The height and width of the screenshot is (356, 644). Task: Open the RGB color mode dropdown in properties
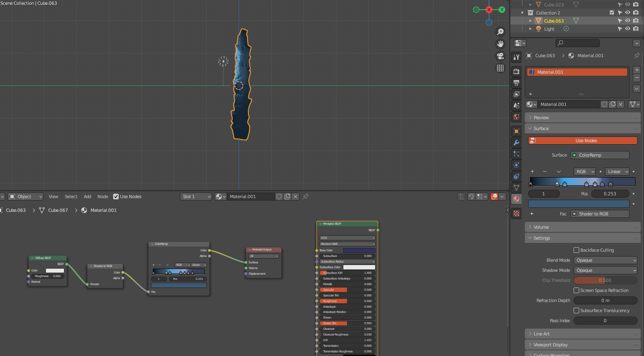point(584,172)
